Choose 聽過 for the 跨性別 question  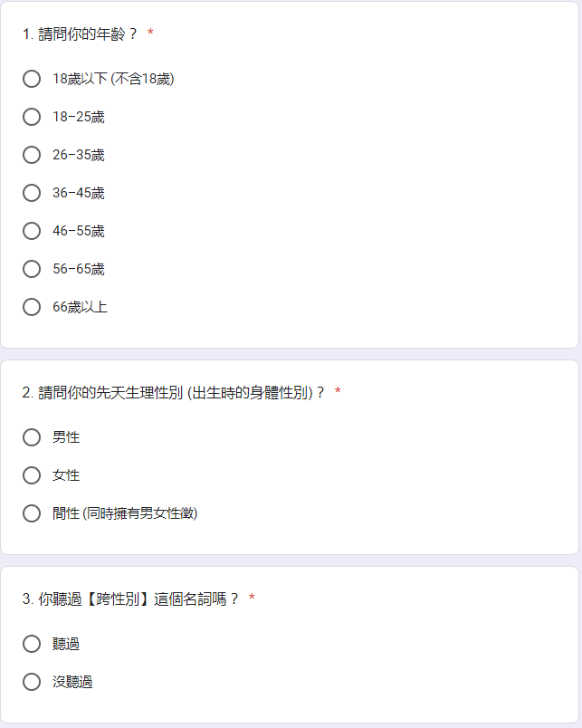click(32, 644)
